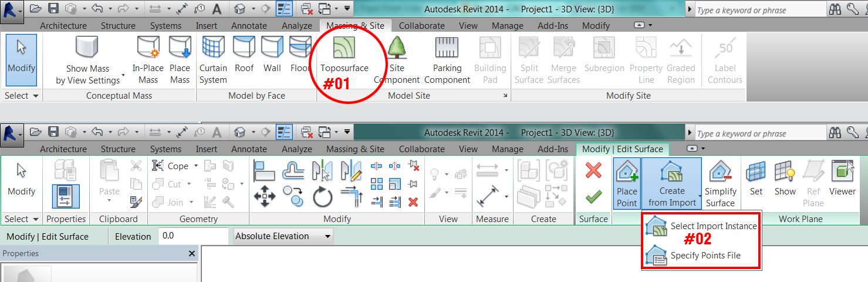Open the Graded Region tool
The image size is (868, 282).
coord(681,59)
